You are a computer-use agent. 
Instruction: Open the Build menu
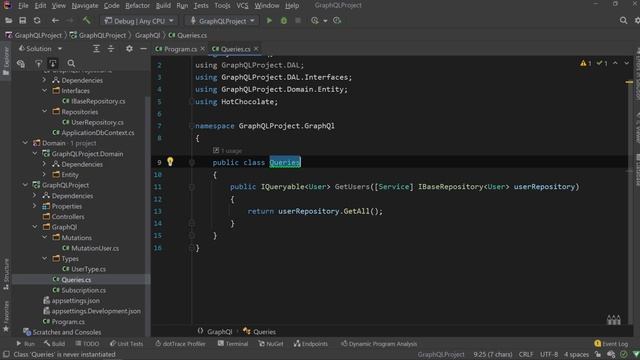[x=163, y=6]
